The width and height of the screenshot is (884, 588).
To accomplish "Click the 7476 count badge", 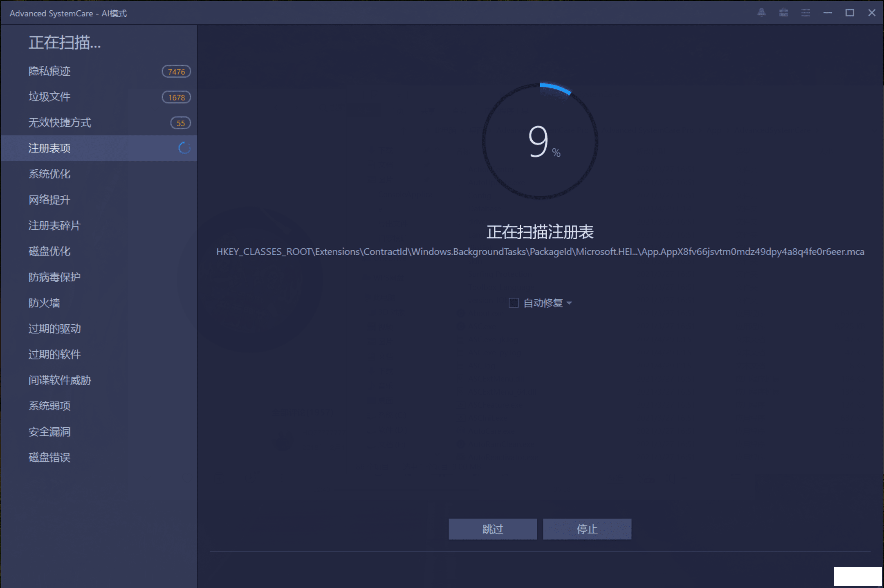I will [x=176, y=72].
